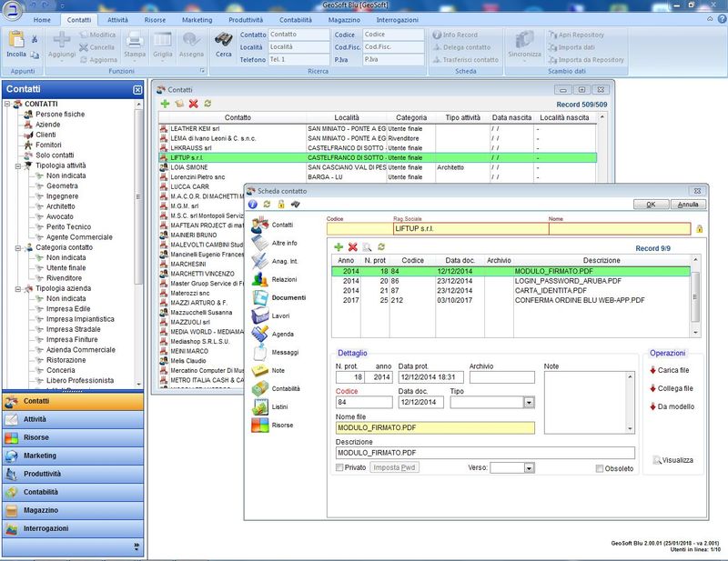This screenshot has height=561, width=728.
Task: Click refresh icon in Contatti list toolbar
Action: 207,104
